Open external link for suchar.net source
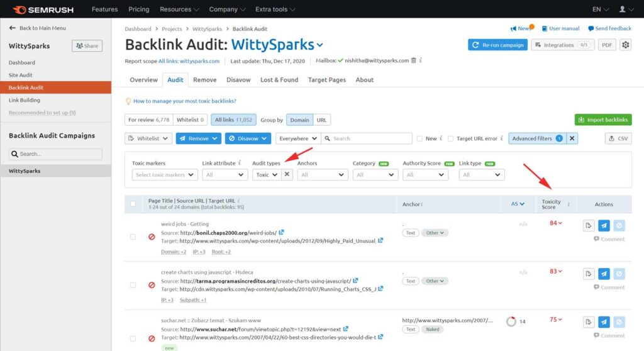644x351 pixels. pos(346,329)
